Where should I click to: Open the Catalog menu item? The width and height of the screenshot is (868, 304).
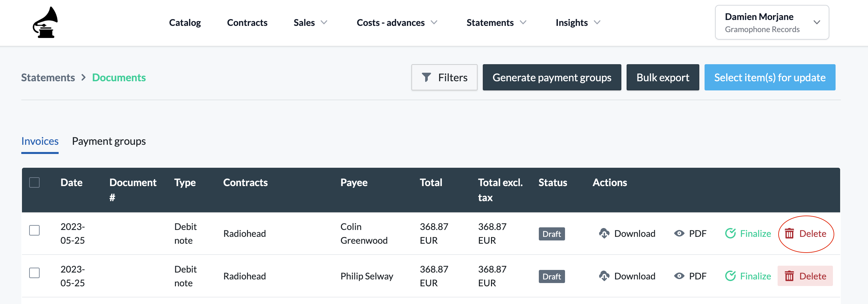(x=185, y=23)
